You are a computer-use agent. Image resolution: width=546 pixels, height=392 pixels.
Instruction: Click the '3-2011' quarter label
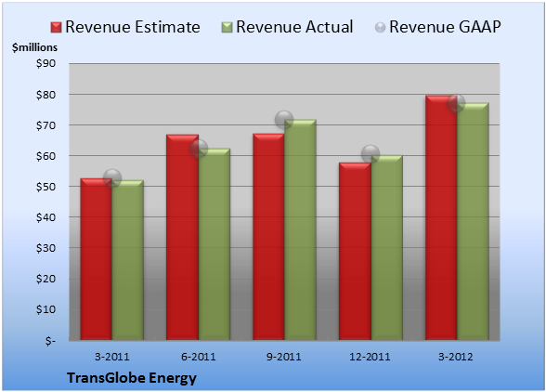[112, 357]
